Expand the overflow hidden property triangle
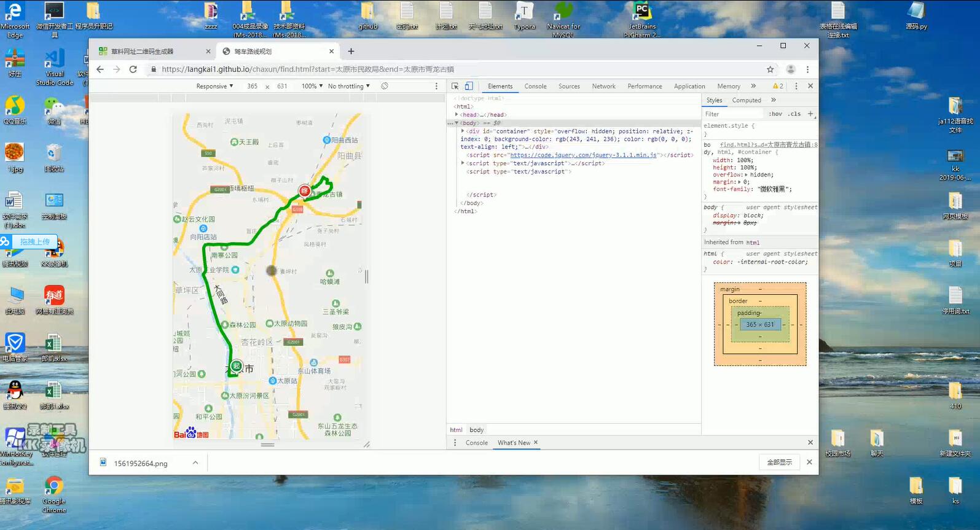 click(x=747, y=174)
